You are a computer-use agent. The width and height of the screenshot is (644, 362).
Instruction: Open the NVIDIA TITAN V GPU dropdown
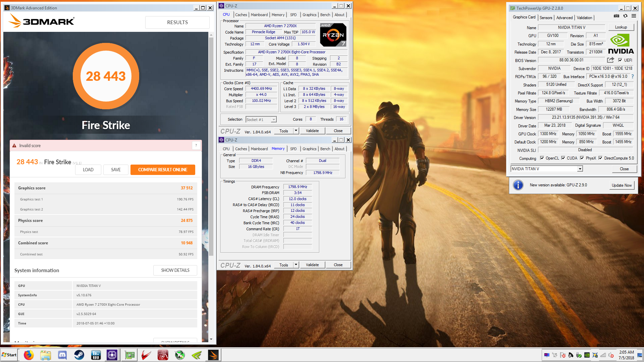click(580, 169)
